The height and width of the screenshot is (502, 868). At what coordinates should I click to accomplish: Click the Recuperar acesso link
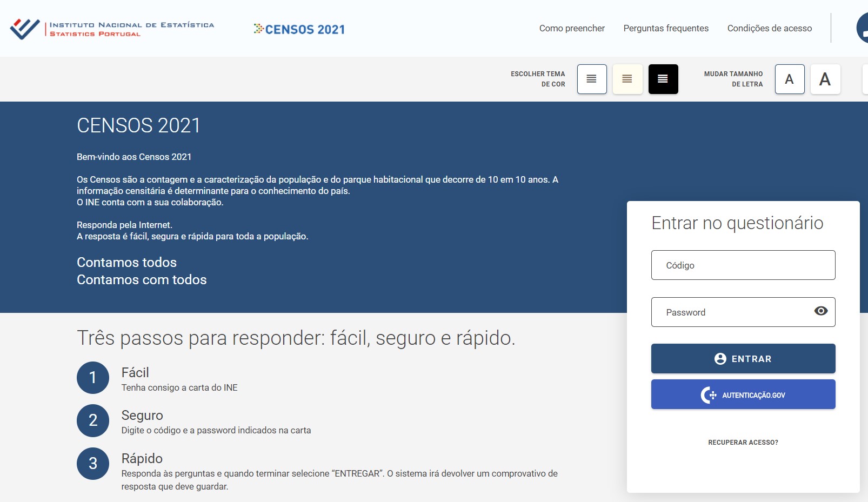click(x=743, y=443)
